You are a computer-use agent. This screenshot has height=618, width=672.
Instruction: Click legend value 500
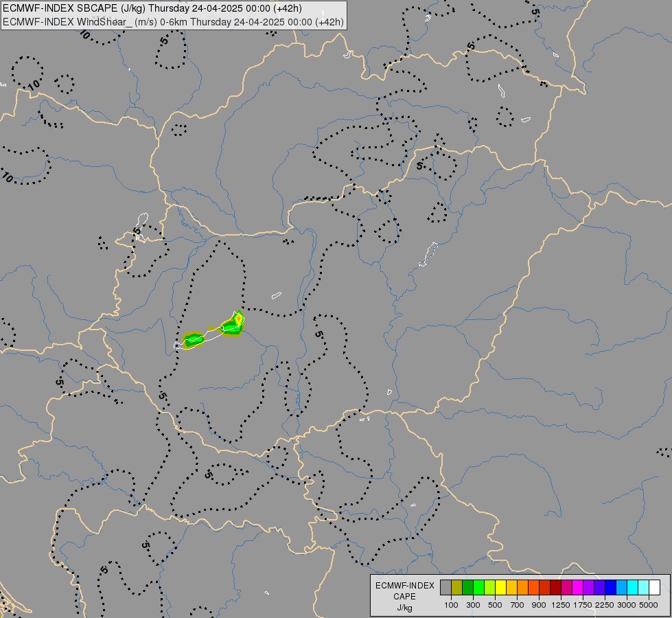[x=495, y=605]
